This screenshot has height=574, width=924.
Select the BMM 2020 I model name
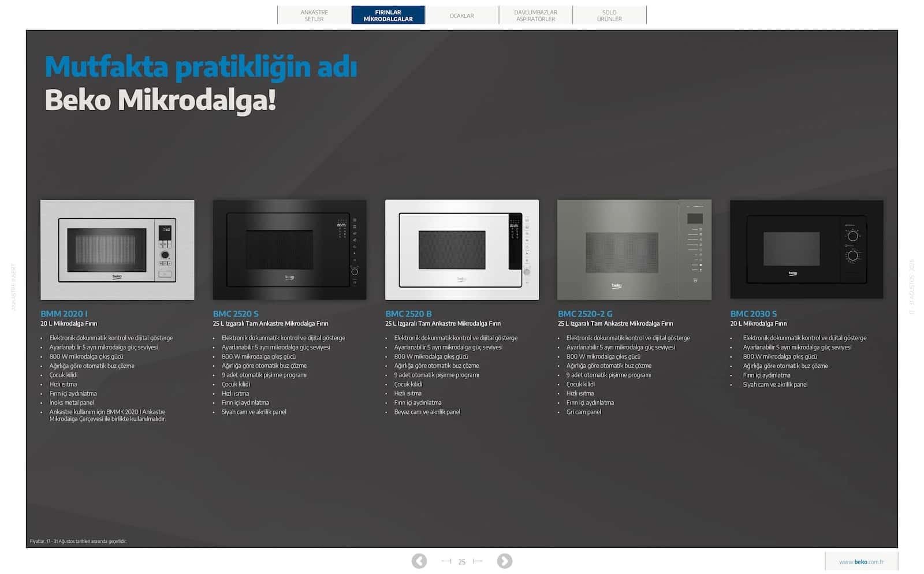[x=64, y=314]
